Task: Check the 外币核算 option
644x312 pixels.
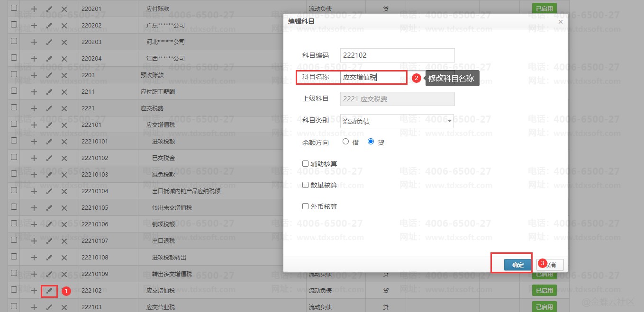Action: [x=306, y=206]
